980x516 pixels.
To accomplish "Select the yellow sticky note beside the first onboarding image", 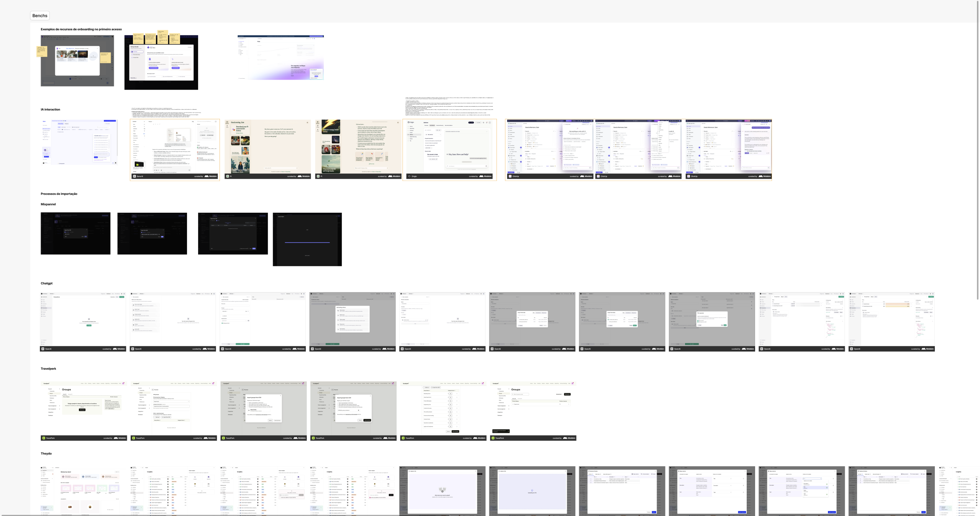I will tap(42, 51).
